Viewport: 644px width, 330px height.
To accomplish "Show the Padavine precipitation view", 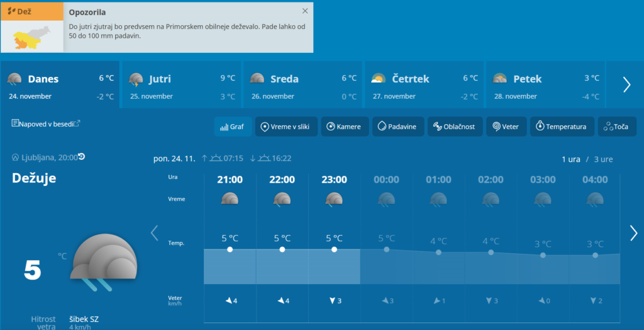I will click(397, 127).
